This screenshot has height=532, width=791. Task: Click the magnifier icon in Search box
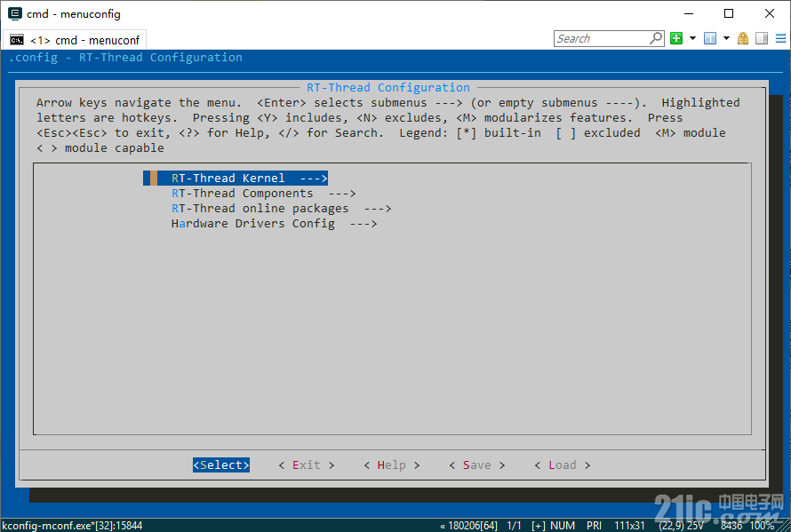(656, 38)
